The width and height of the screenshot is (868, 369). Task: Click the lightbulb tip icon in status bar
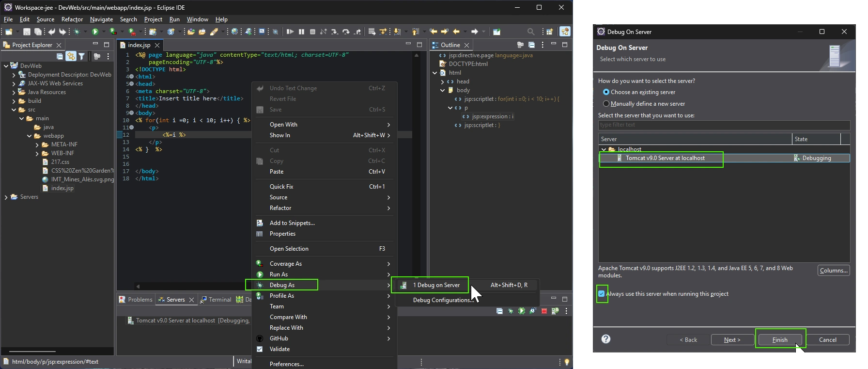click(x=567, y=362)
